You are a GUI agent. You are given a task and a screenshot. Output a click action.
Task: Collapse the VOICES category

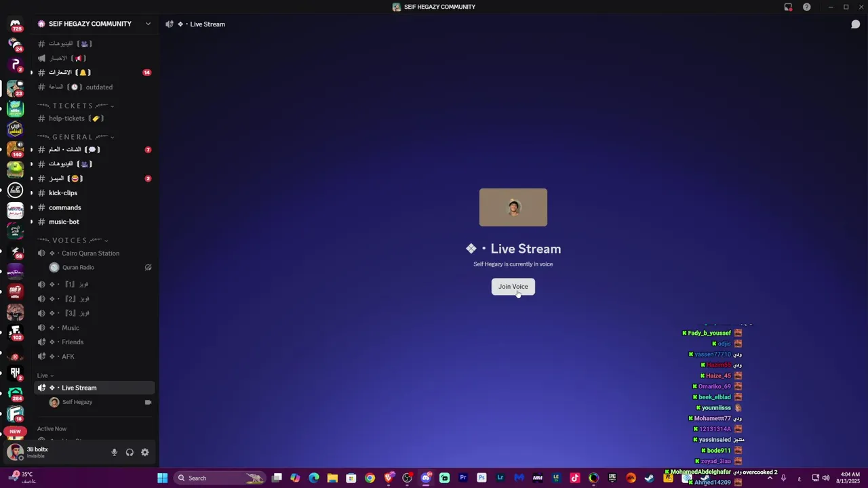coord(73,240)
